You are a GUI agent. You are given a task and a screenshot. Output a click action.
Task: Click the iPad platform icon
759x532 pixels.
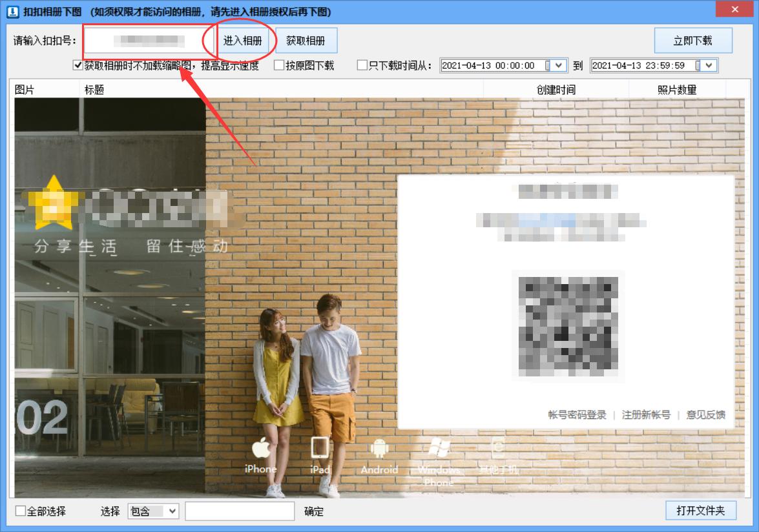pos(320,447)
